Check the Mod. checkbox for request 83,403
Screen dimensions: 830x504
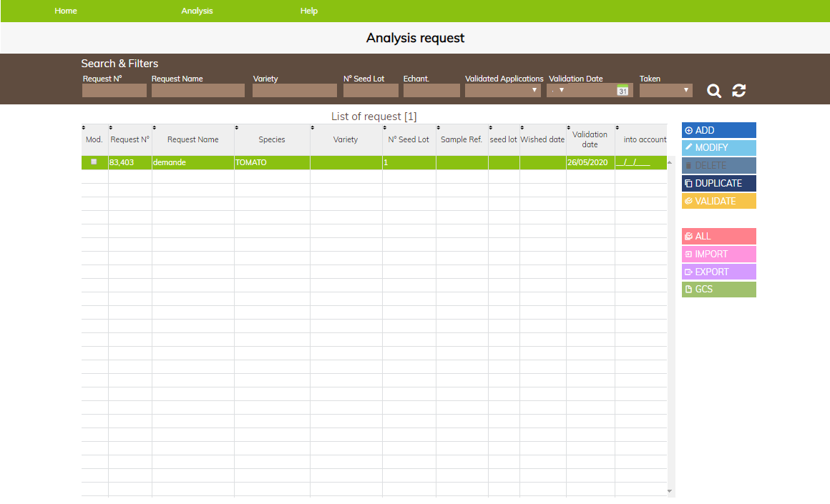click(x=94, y=162)
